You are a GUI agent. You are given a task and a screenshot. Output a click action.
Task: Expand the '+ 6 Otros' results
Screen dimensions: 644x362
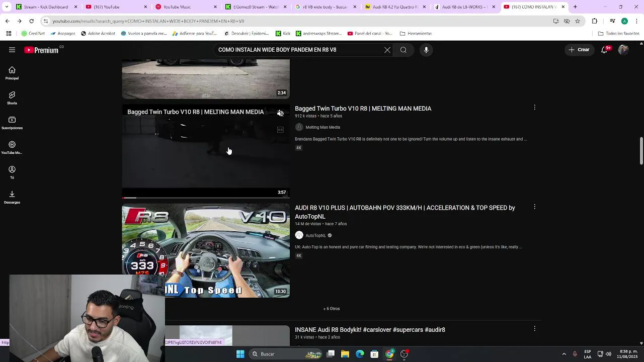pos(332,309)
